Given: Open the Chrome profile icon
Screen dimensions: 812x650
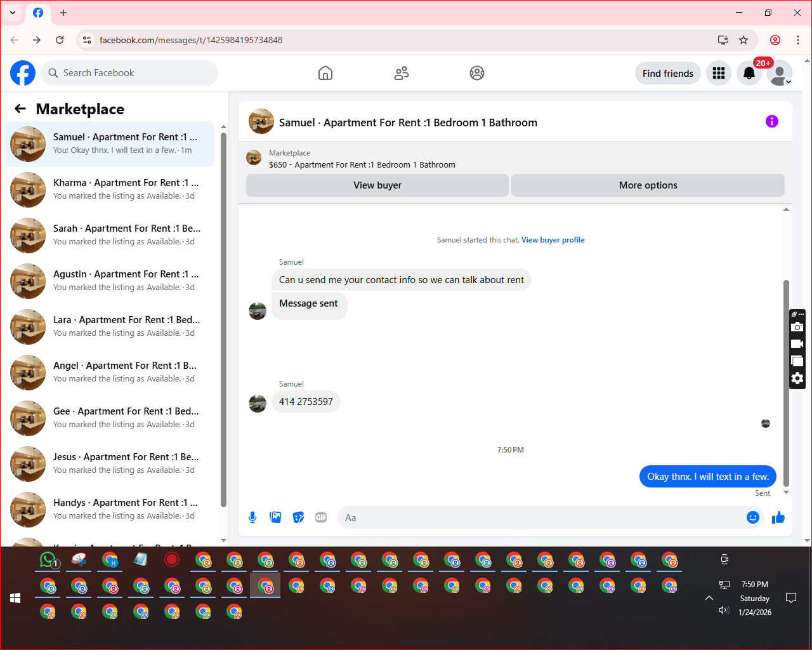Looking at the screenshot, I should coord(775,40).
